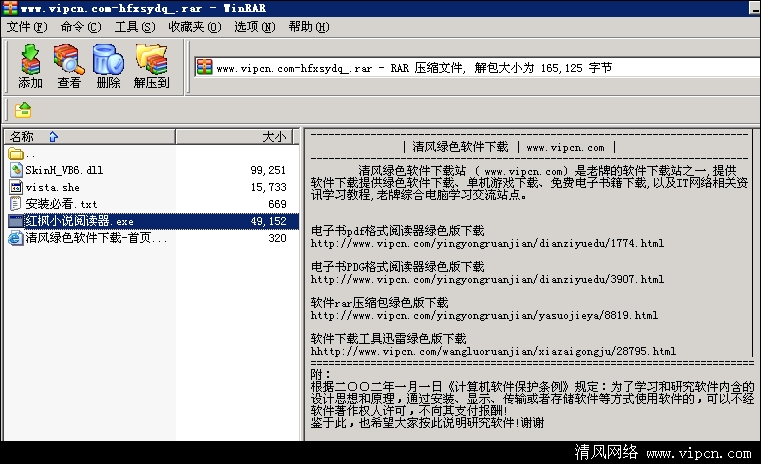761x464 pixels.
Task: Click the Delete (删除) toolbar icon
Action: point(108,66)
